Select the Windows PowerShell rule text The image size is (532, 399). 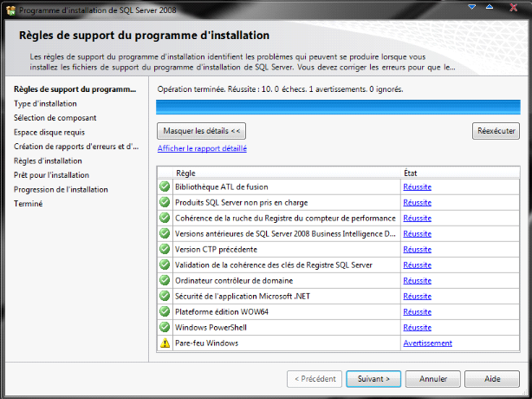pyautogui.click(x=211, y=327)
